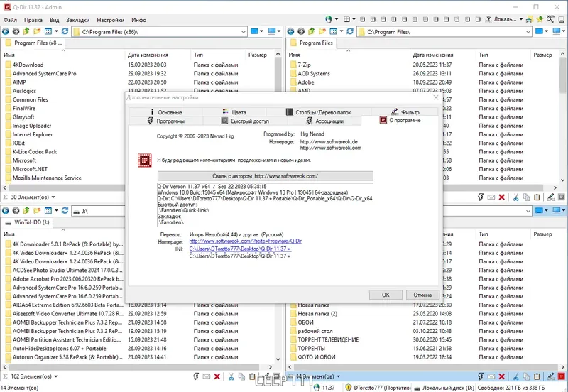Switch to the Цвета tab
The height and width of the screenshot is (392, 568).
[234, 112]
